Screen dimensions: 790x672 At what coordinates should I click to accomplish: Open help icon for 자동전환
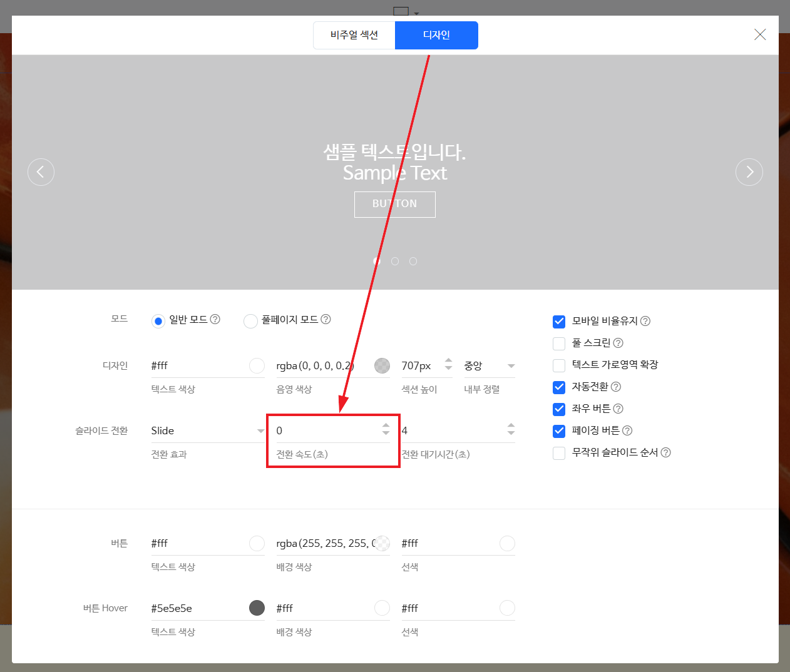[616, 387]
